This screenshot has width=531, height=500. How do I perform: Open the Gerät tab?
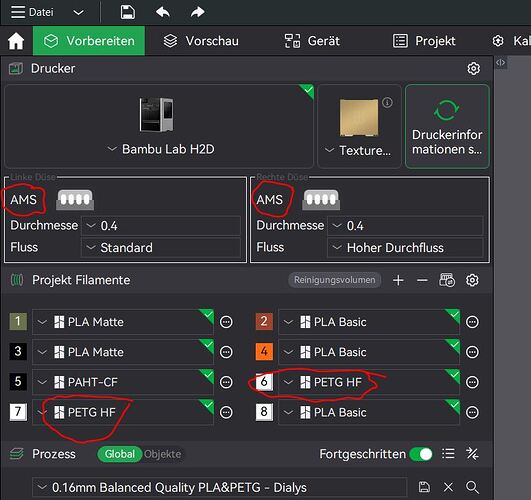click(x=312, y=41)
